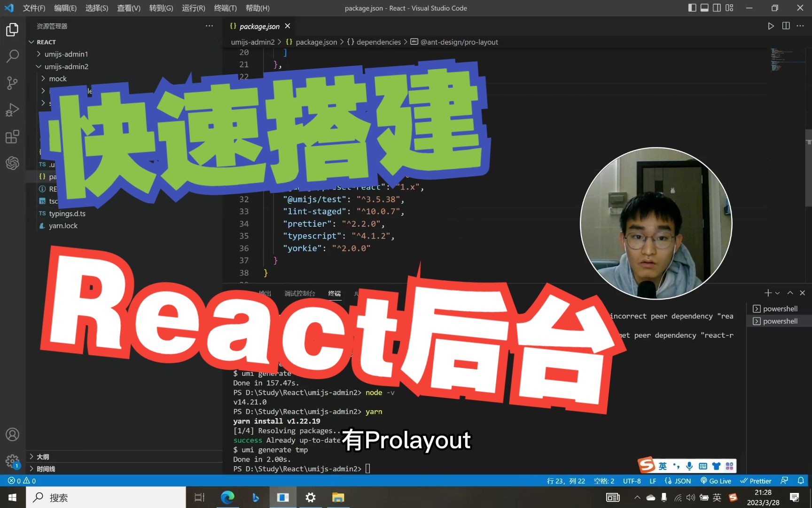The image size is (812, 508).
Task: Run the file with editor play button
Action: (771, 26)
